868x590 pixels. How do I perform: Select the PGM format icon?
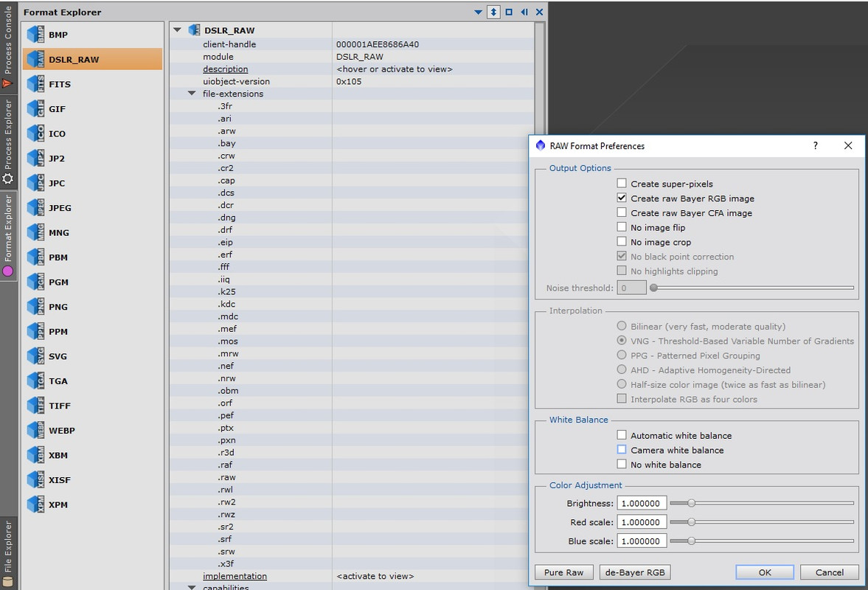click(x=36, y=282)
